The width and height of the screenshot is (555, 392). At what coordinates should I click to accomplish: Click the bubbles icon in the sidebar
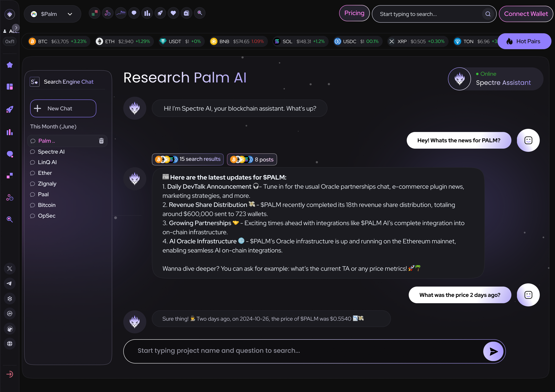point(10,197)
